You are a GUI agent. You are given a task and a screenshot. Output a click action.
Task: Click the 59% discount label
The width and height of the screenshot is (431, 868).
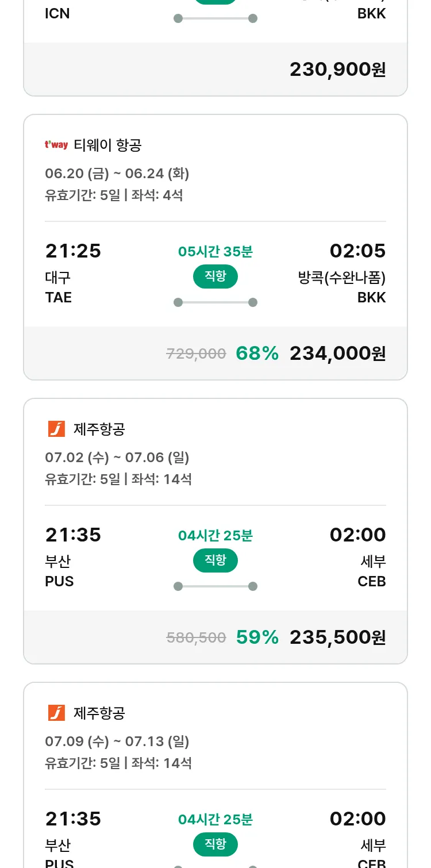tap(257, 637)
